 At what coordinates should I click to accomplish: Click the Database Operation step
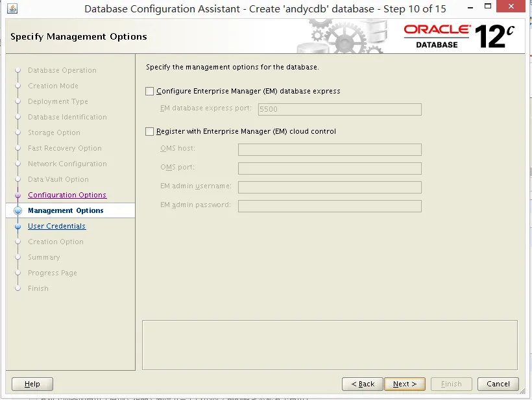pyautogui.click(x=62, y=70)
